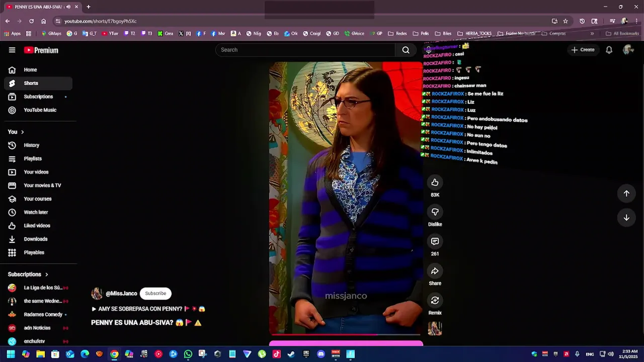Open All Bookmarks folder
Image resolution: width=644 pixels, height=362 pixels.
pos(622,34)
